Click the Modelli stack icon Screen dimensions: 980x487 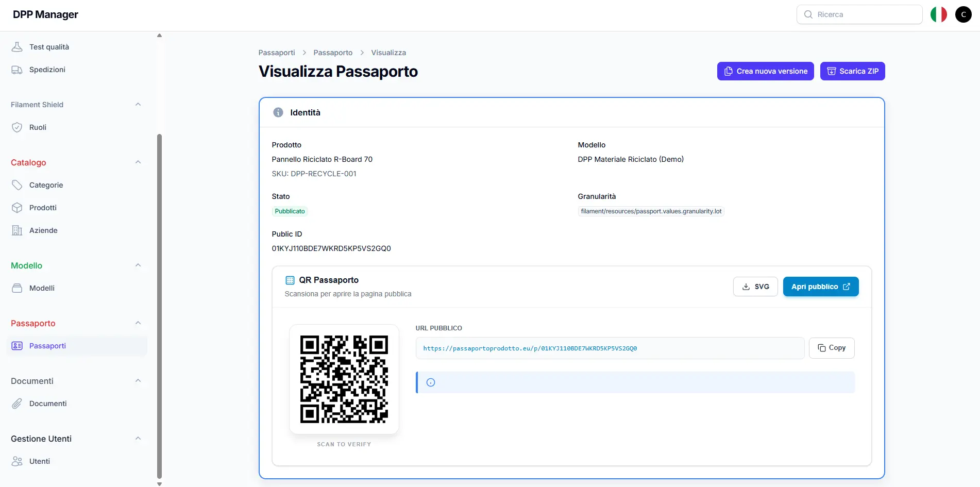pos(17,288)
